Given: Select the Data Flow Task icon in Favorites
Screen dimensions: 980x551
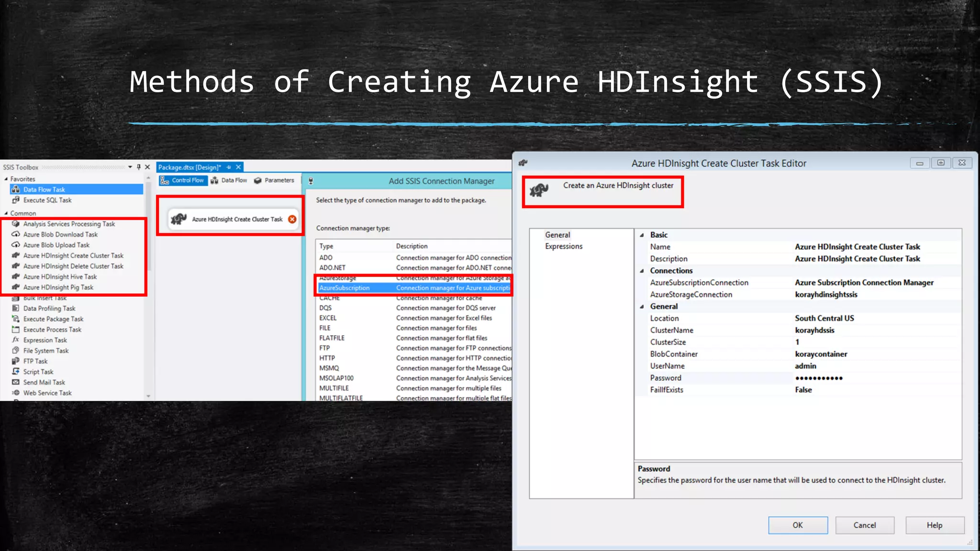Looking at the screenshot, I should tap(16, 189).
